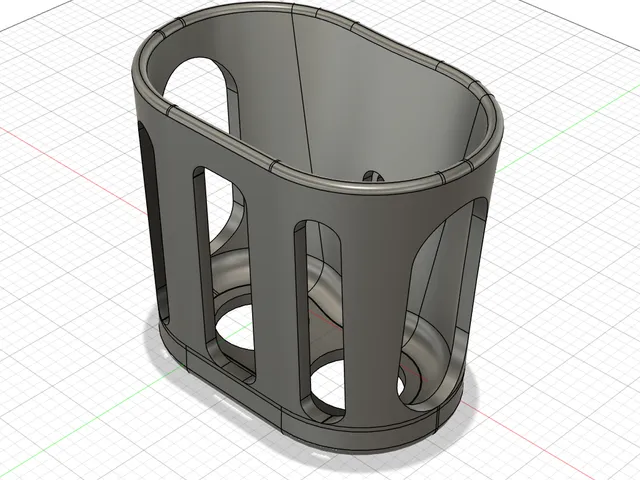Select the large arched opening on the right side

pos(443,305)
